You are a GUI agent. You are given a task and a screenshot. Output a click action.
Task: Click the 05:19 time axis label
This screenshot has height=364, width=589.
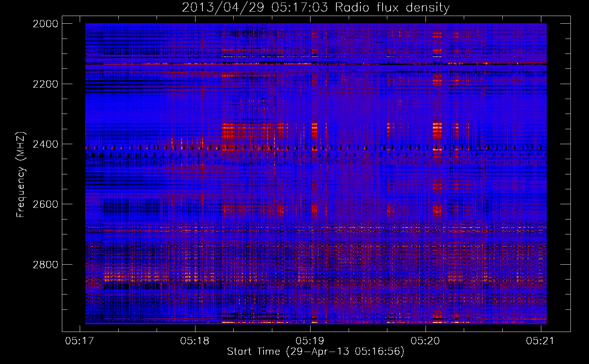click(x=310, y=341)
